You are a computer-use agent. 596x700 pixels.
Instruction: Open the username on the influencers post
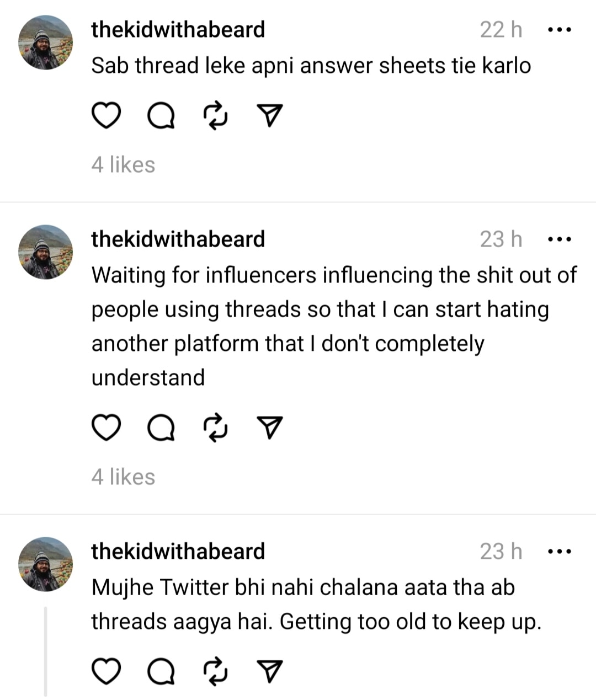tap(178, 239)
